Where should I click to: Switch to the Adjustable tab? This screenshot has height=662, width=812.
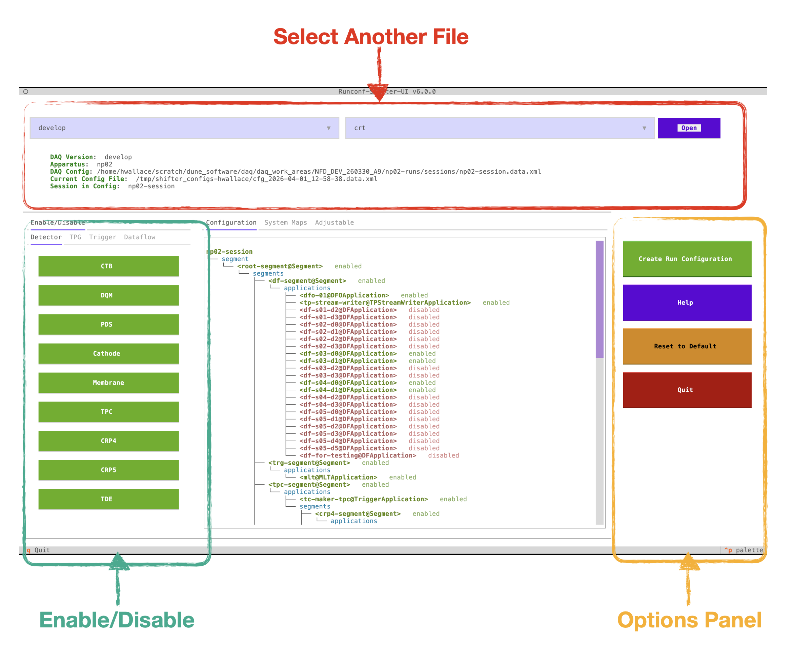click(334, 223)
